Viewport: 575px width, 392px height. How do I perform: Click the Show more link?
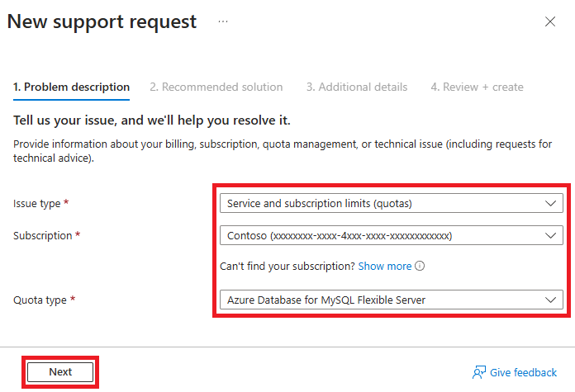coord(385,266)
